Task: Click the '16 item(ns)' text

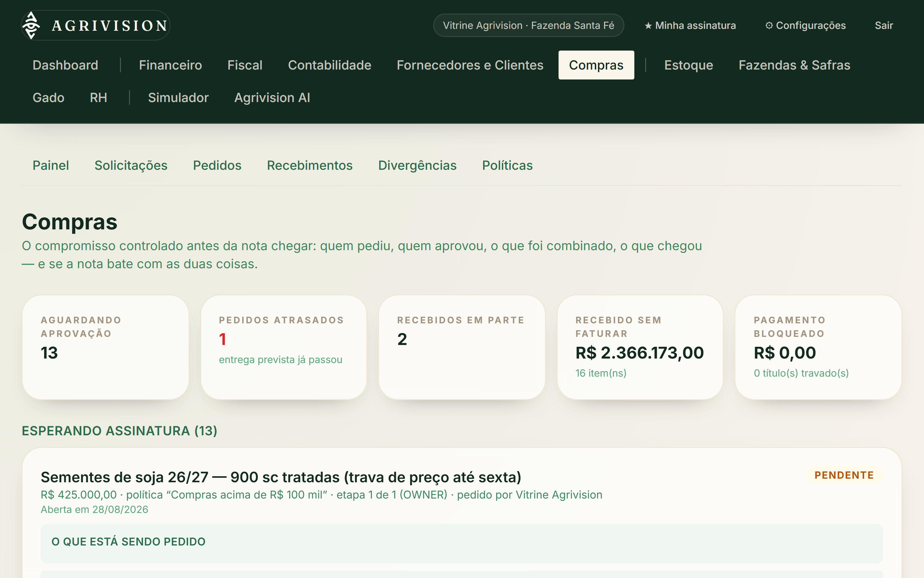Action: [x=601, y=373]
